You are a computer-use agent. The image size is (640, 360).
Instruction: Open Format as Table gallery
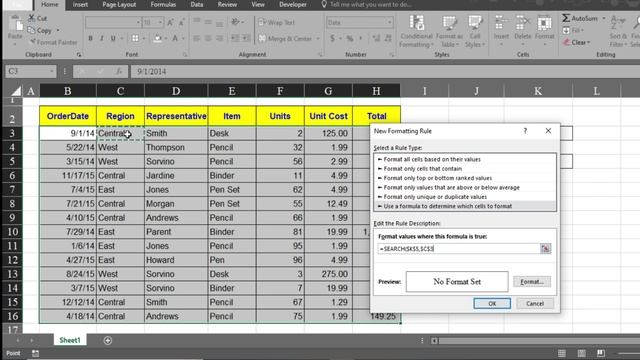click(x=449, y=31)
